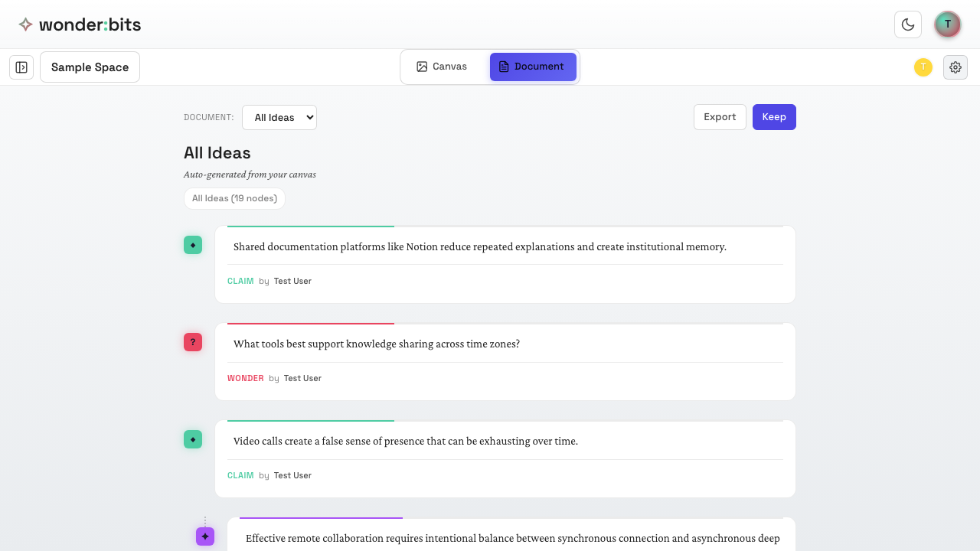Image resolution: width=980 pixels, height=551 pixels.
Task: Open the knowledge sharing time zones card
Action: click(505, 344)
